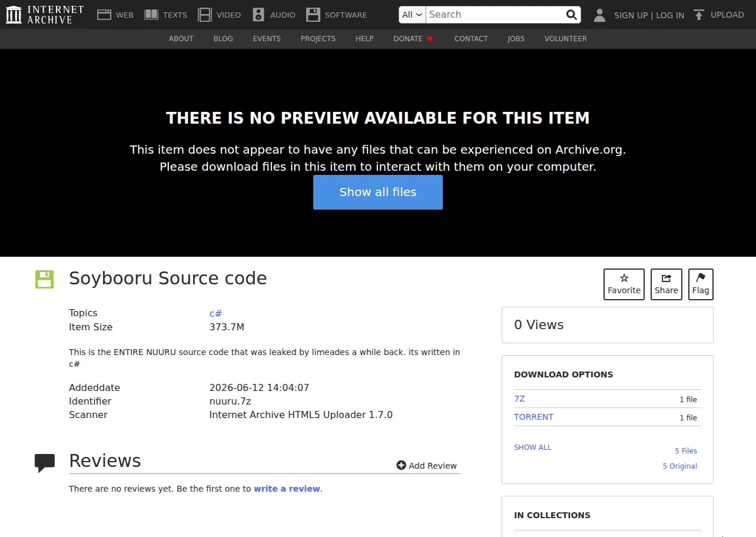Click the item description paragraph
The height and width of the screenshot is (537, 756).
pyautogui.click(x=264, y=358)
